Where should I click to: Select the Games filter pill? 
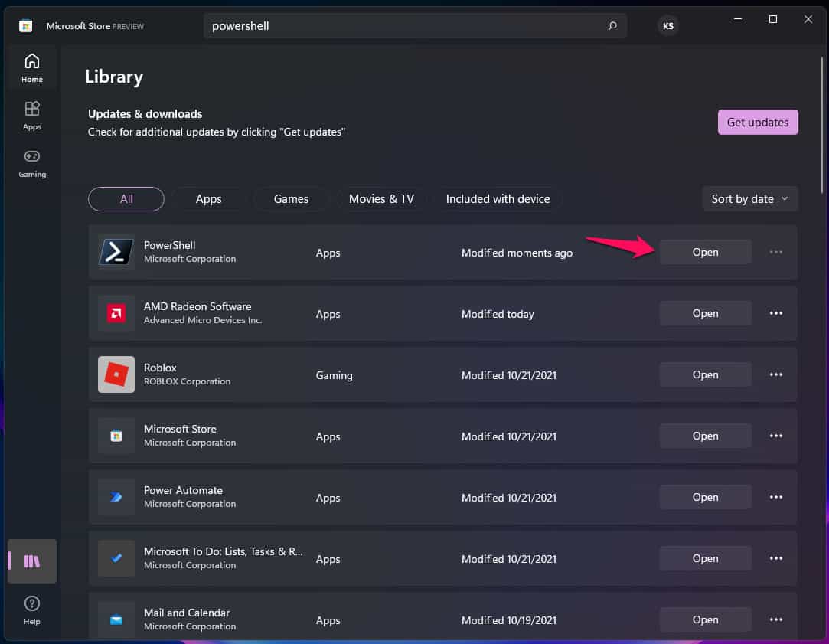(x=291, y=199)
